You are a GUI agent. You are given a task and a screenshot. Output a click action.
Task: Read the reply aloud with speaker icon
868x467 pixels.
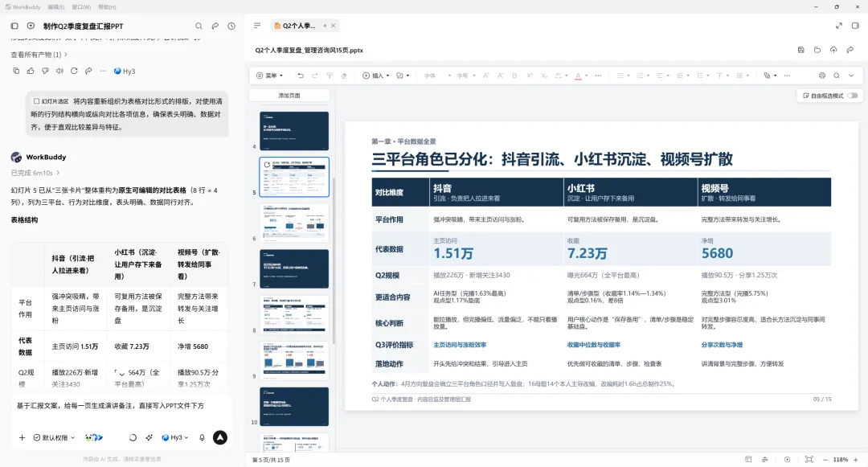(x=59, y=71)
